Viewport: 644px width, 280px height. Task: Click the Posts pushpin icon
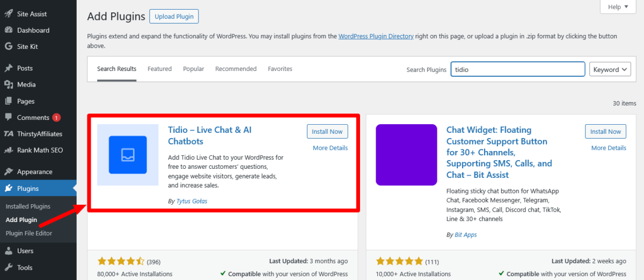click(9, 68)
